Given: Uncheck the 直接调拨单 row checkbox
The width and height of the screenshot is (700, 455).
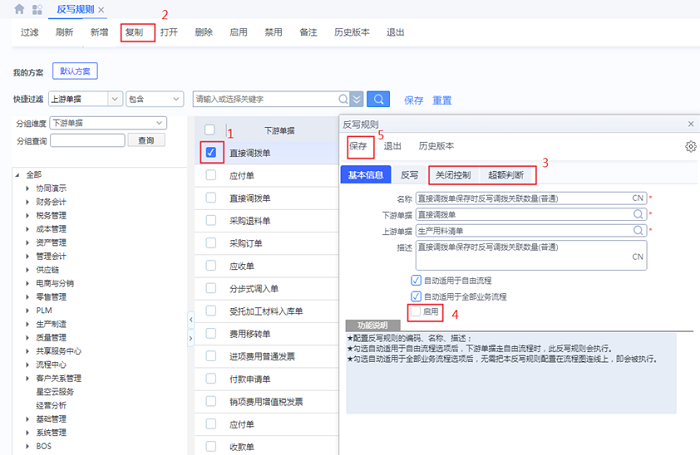Looking at the screenshot, I should (x=210, y=152).
